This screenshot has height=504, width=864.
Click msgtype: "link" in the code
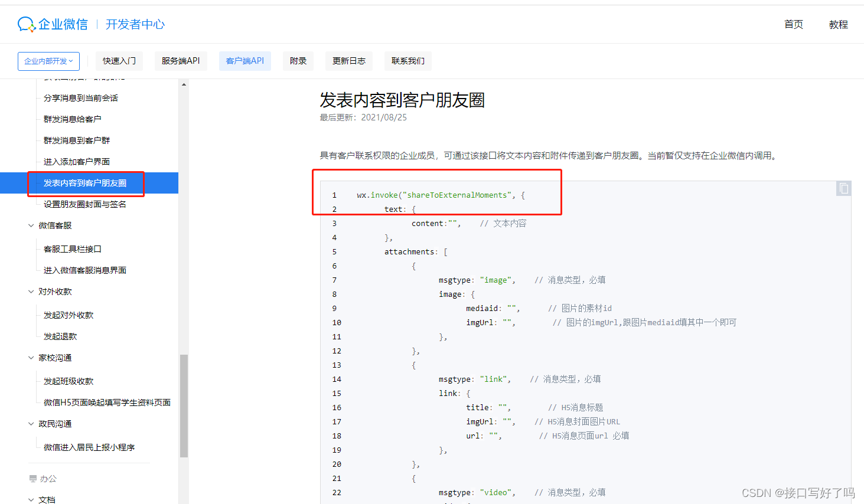click(x=475, y=379)
